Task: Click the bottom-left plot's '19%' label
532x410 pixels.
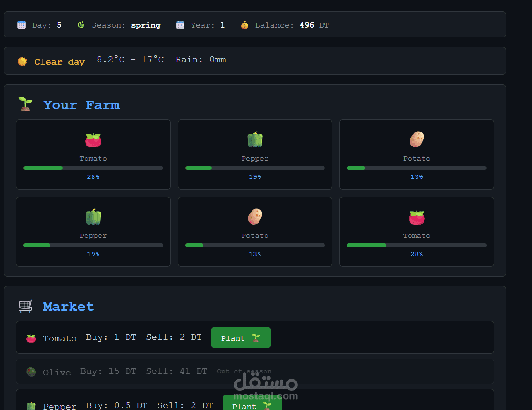Action: 93,254
